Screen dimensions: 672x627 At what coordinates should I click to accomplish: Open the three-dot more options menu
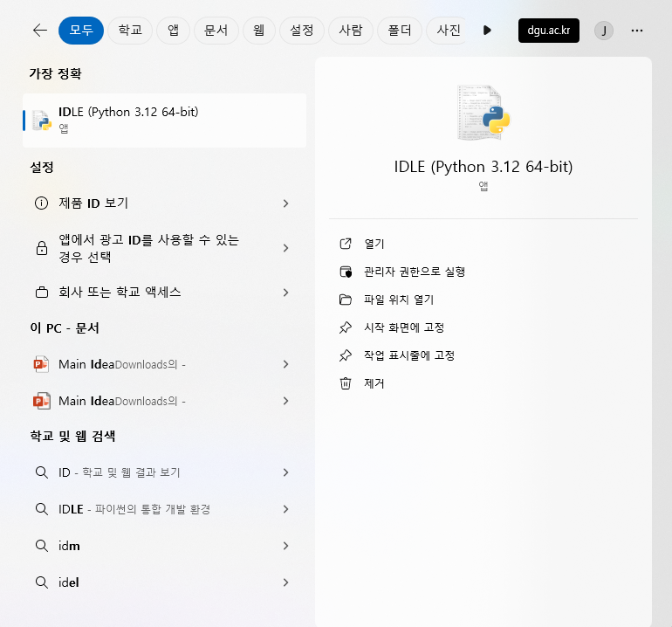(x=637, y=31)
